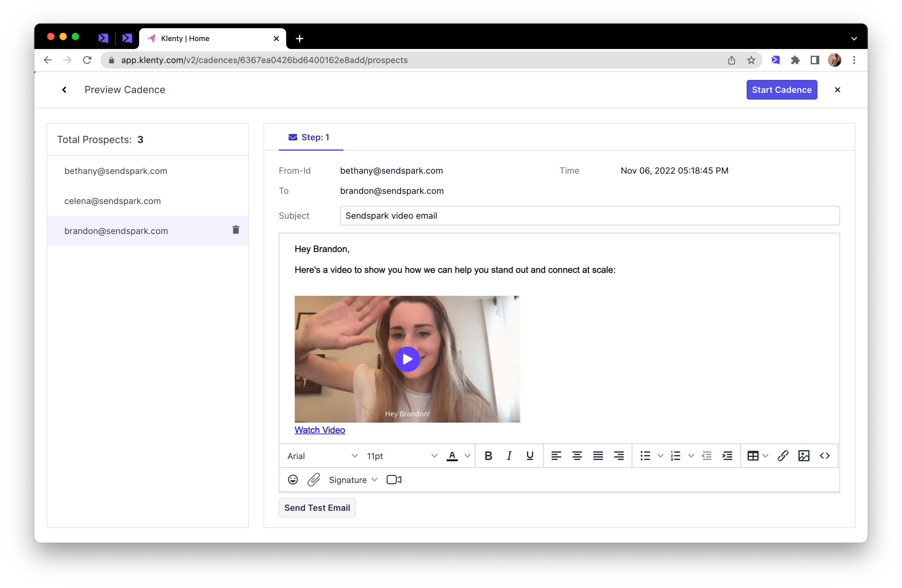This screenshot has width=902, height=588.
Task: Go back using the Preview Cadence chevron
Action: coord(64,90)
